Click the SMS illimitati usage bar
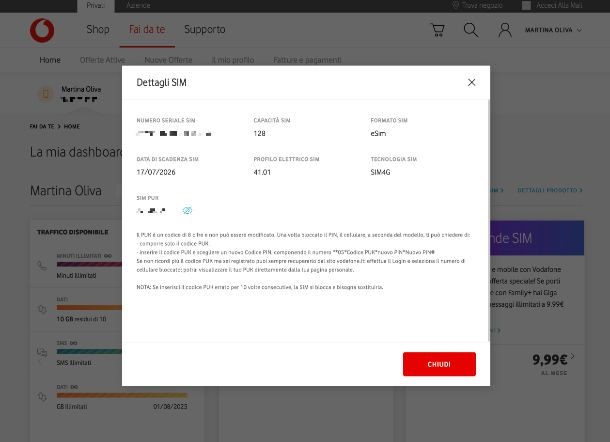 [89, 351]
